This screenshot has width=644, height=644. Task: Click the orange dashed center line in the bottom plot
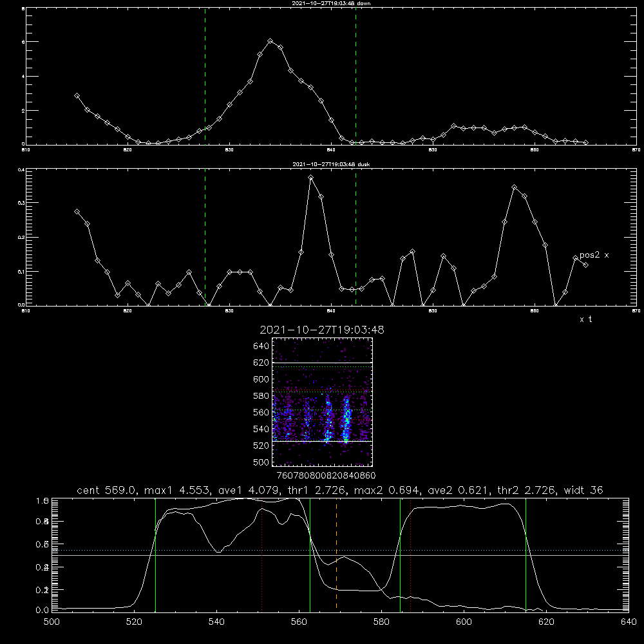click(336, 554)
